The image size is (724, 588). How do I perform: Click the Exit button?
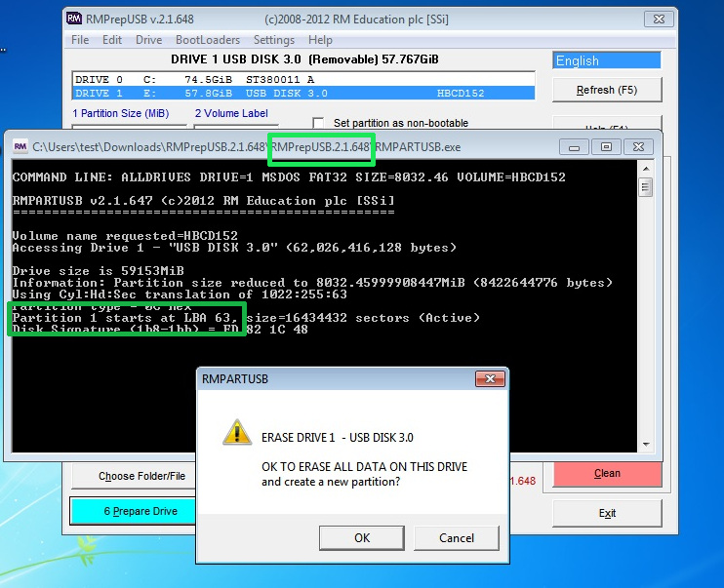tap(606, 513)
